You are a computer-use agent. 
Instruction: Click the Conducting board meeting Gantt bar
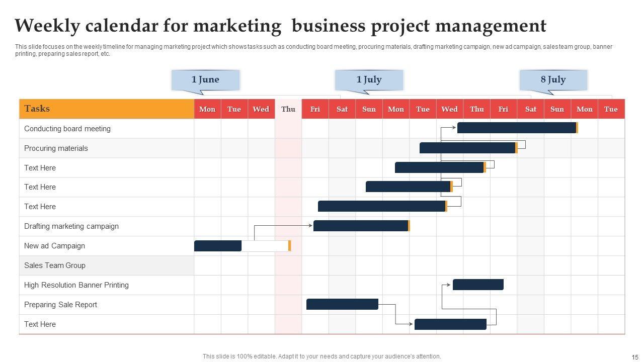tap(516, 128)
